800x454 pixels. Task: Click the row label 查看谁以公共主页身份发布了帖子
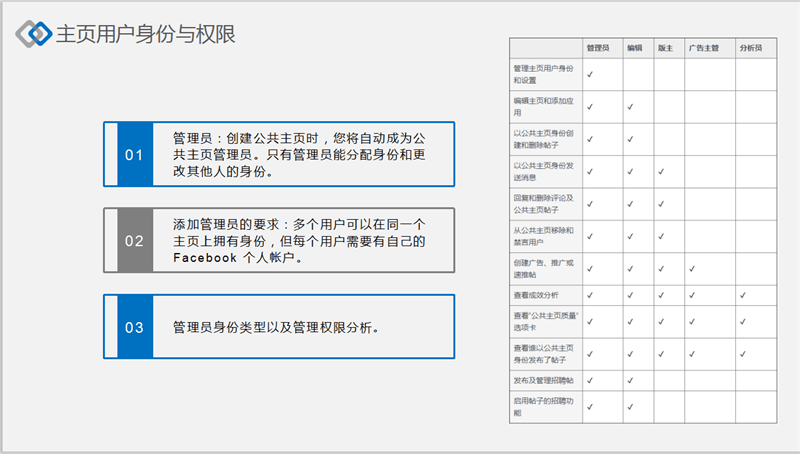pos(543,354)
